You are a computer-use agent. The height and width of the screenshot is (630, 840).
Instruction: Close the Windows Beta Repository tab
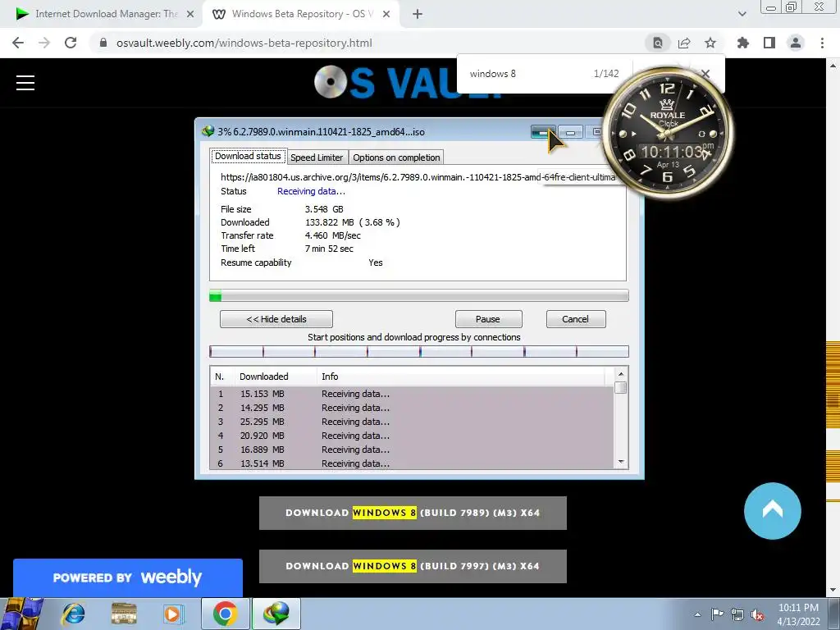coord(386,15)
